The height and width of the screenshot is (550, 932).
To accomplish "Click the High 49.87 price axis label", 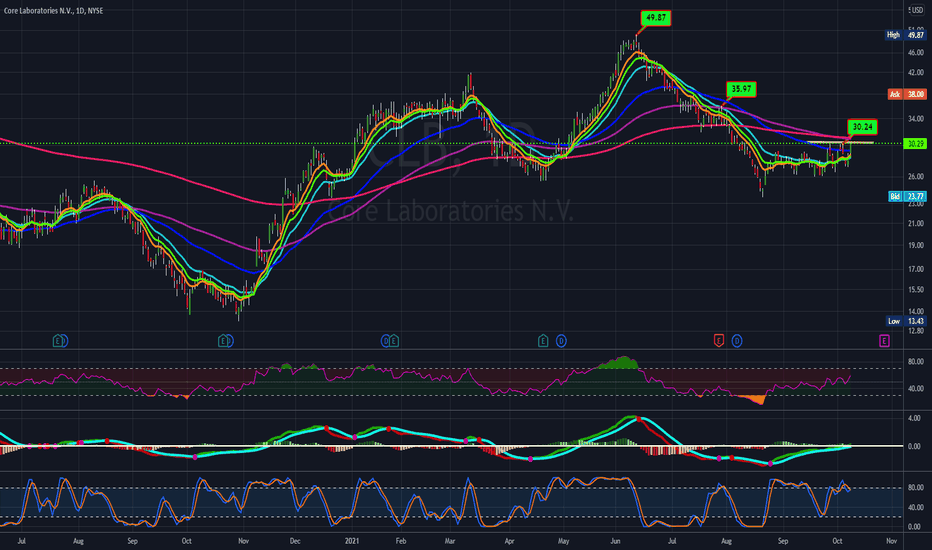I will (906, 35).
